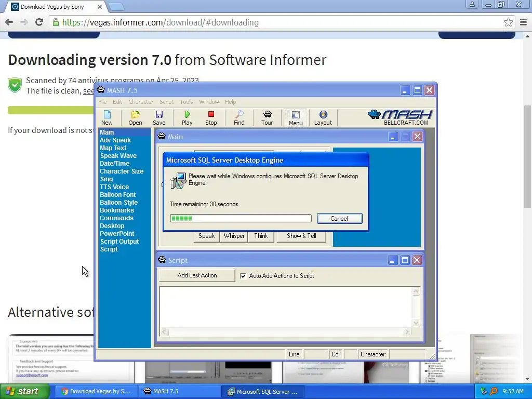Select Balloon Style in the sidebar
This screenshot has width=532, height=399.
pyautogui.click(x=119, y=203)
